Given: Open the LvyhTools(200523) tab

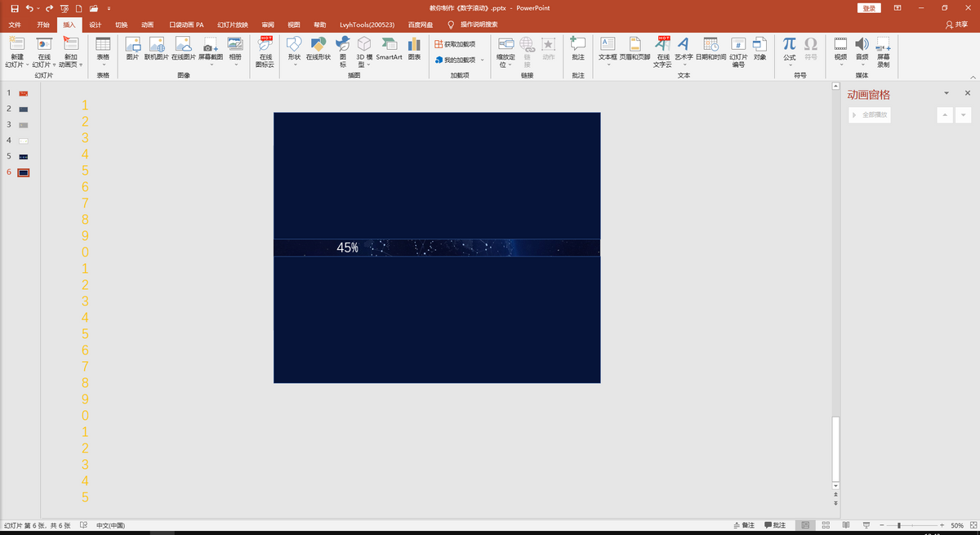Looking at the screenshot, I should click(367, 25).
